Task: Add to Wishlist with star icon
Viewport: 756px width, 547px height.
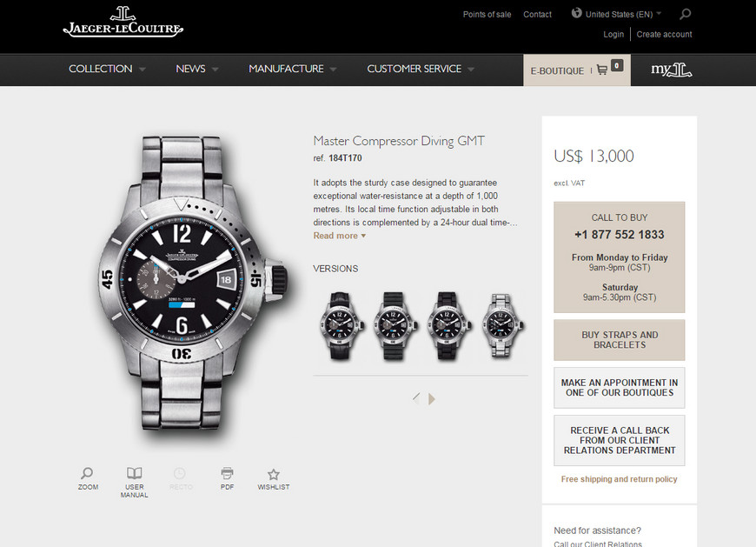Action: point(274,474)
